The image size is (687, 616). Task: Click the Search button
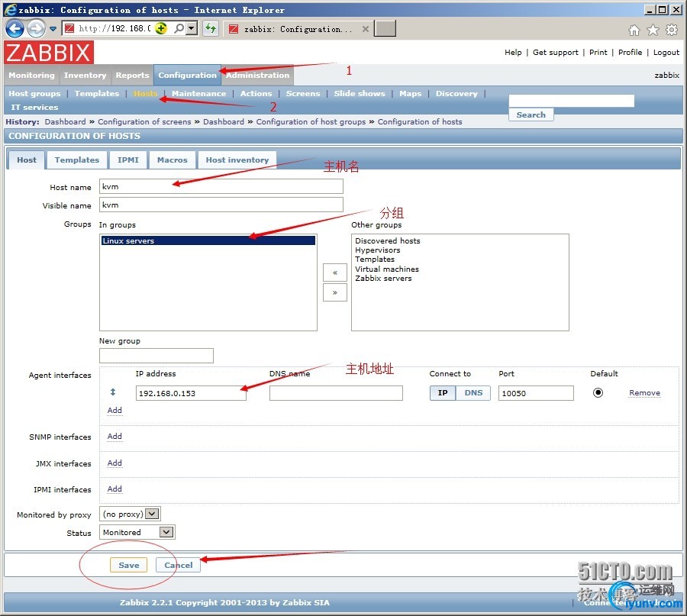(531, 114)
